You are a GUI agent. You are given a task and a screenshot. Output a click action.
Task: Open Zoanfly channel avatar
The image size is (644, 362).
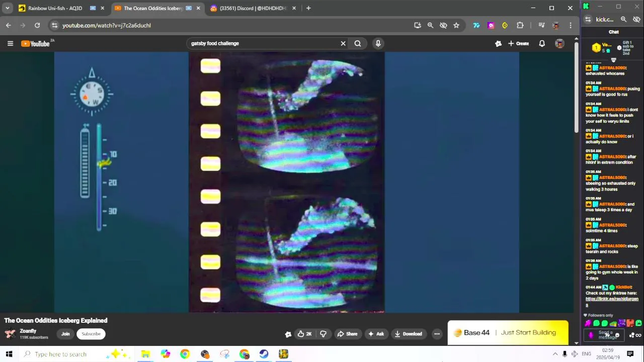[x=10, y=334]
